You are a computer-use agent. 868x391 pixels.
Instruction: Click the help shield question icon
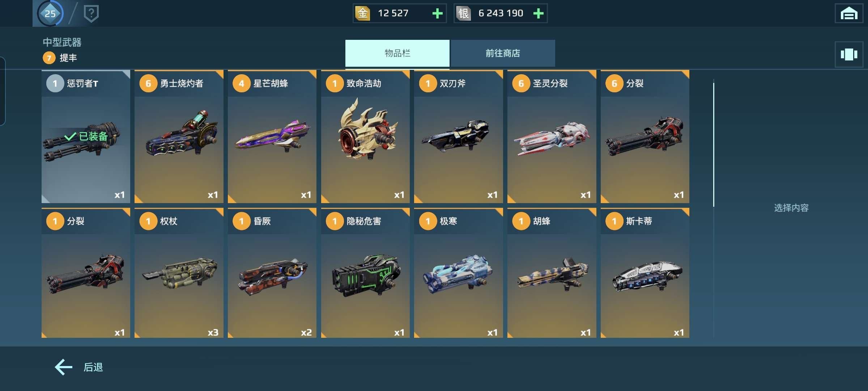91,14
